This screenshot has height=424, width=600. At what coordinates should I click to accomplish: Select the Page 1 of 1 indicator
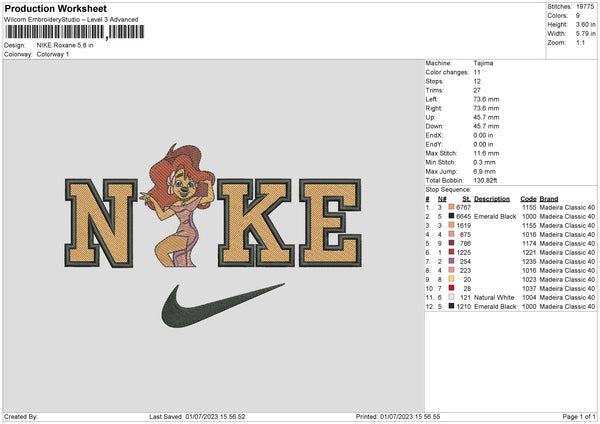579,416
